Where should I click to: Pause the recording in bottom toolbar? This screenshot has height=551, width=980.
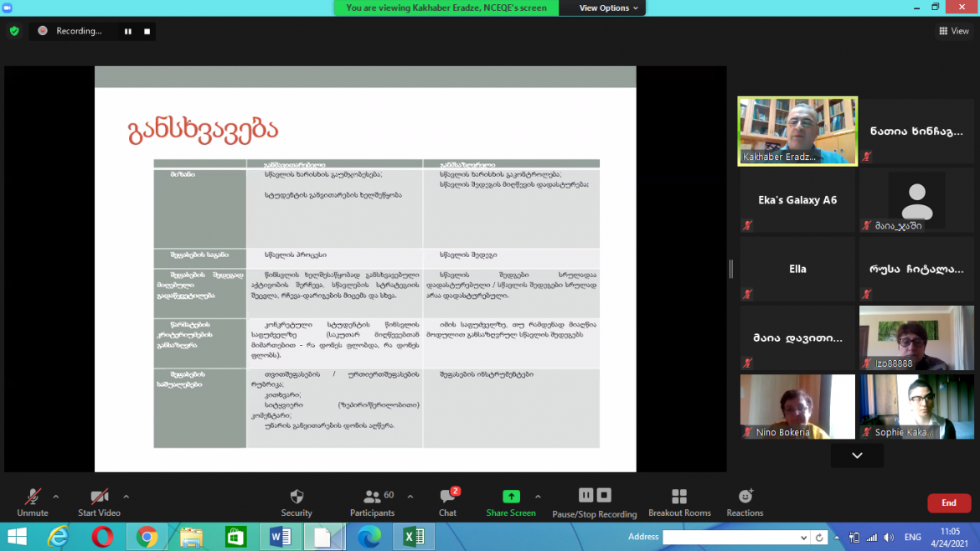click(585, 495)
